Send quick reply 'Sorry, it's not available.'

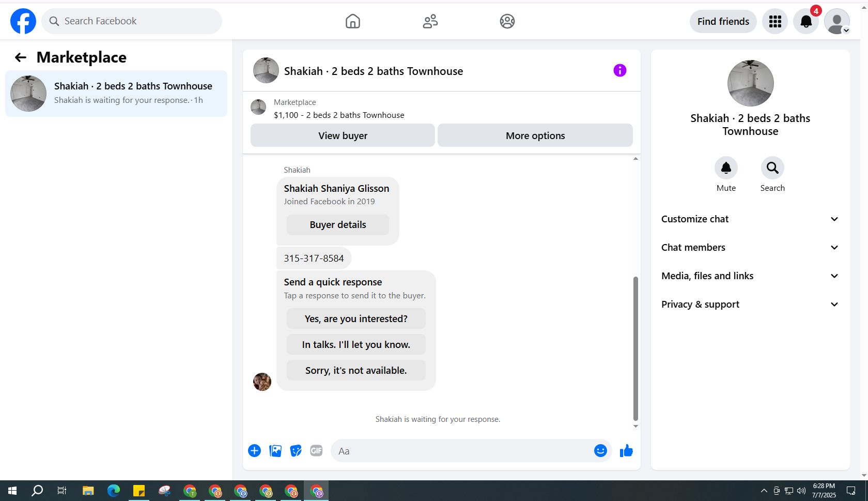click(x=356, y=371)
